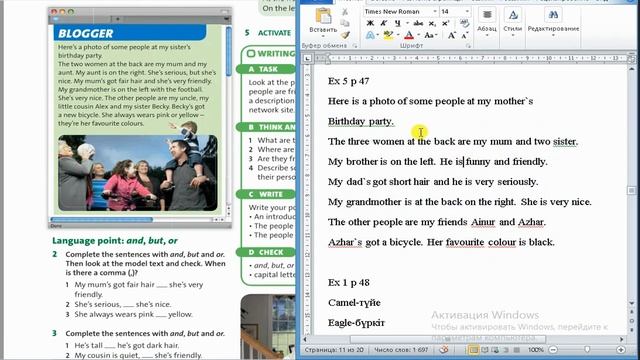
Task: Click the Grow Font icon
Action: click(451, 36)
